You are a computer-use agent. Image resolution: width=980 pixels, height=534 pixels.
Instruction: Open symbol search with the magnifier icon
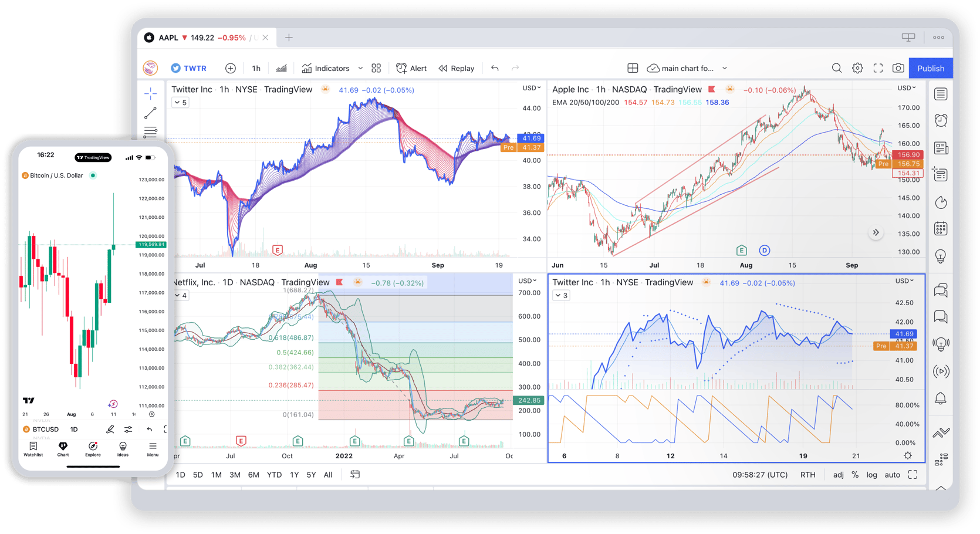pyautogui.click(x=837, y=68)
